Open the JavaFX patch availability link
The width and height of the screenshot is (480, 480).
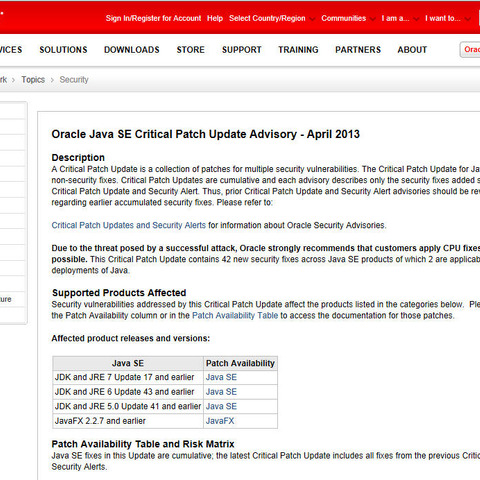pyautogui.click(x=220, y=421)
